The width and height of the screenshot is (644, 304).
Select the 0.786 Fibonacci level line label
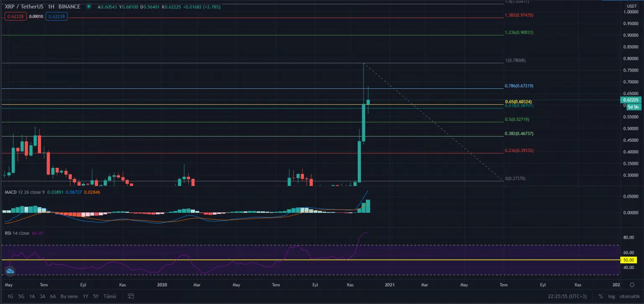click(519, 86)
